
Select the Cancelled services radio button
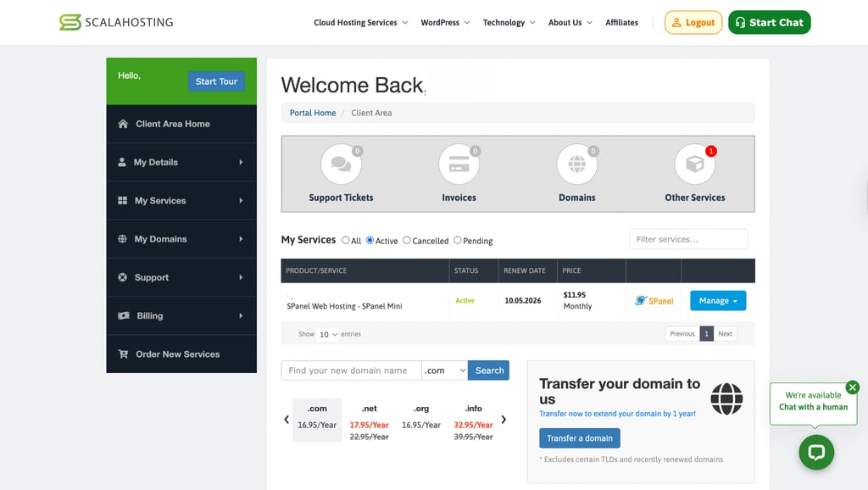click(407, 240)
